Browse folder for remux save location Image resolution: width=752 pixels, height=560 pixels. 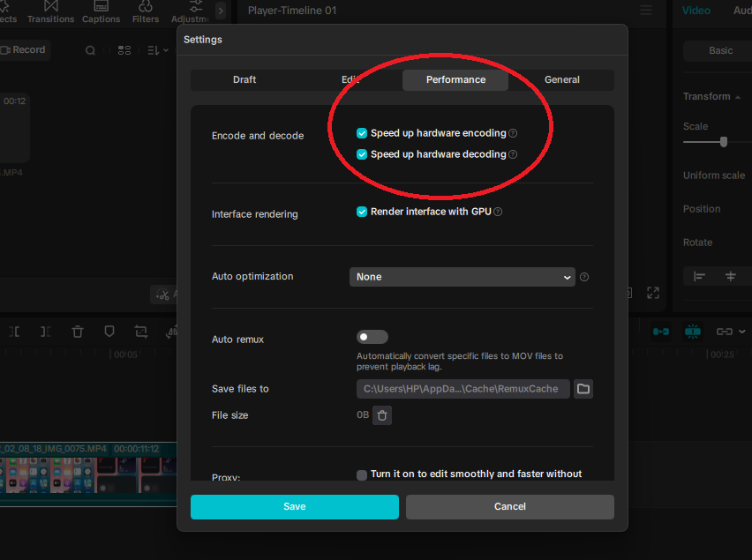pos(583,389)
